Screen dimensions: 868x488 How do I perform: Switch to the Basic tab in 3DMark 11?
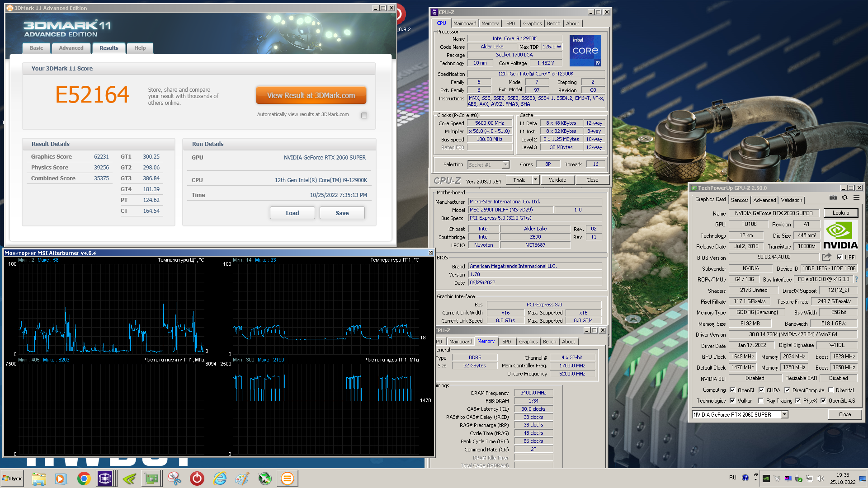36,48
